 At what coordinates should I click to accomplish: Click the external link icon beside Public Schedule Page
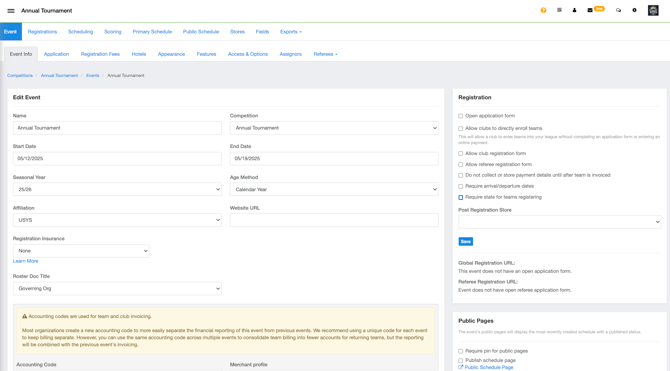point(461,367)
